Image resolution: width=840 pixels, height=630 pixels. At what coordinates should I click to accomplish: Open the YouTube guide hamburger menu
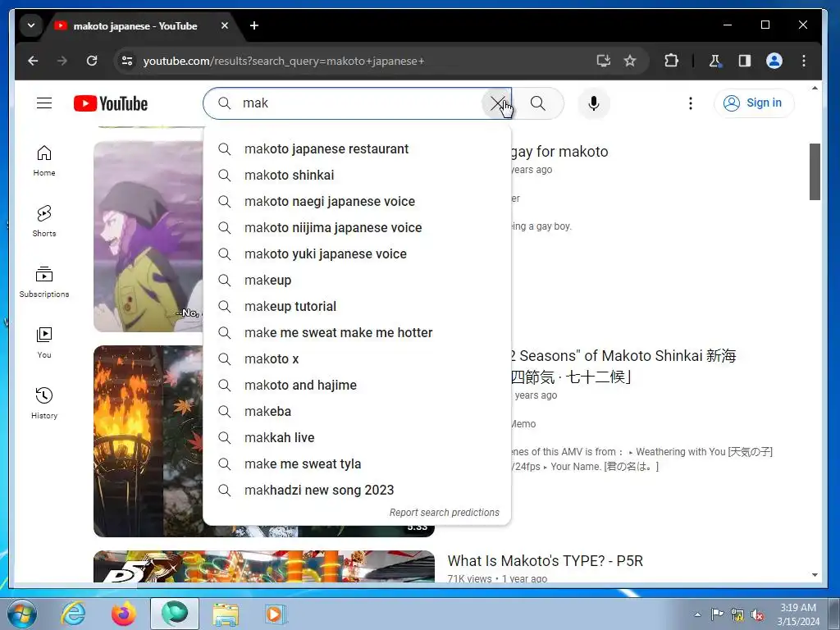point(44,103)
